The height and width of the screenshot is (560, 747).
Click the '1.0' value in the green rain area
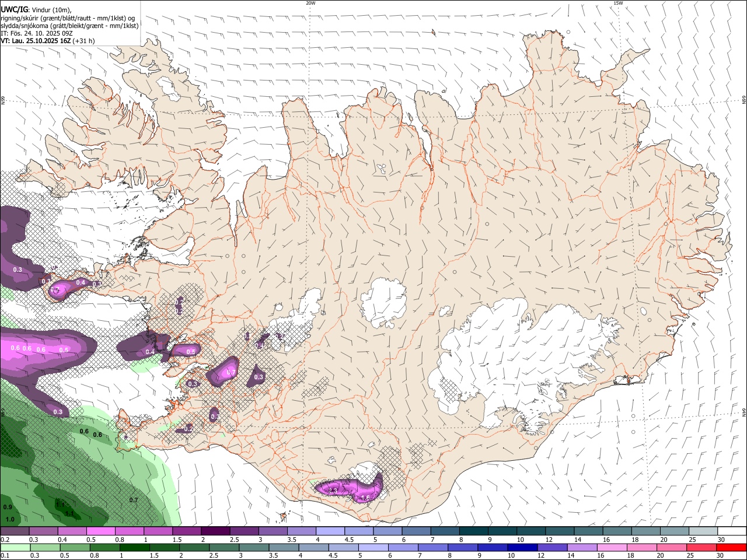coord(10,519)
